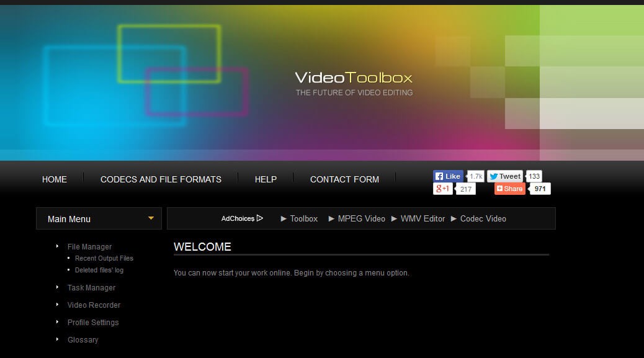
Task: Click the 1.7k Like counter bubble
Action: point(475,176)
